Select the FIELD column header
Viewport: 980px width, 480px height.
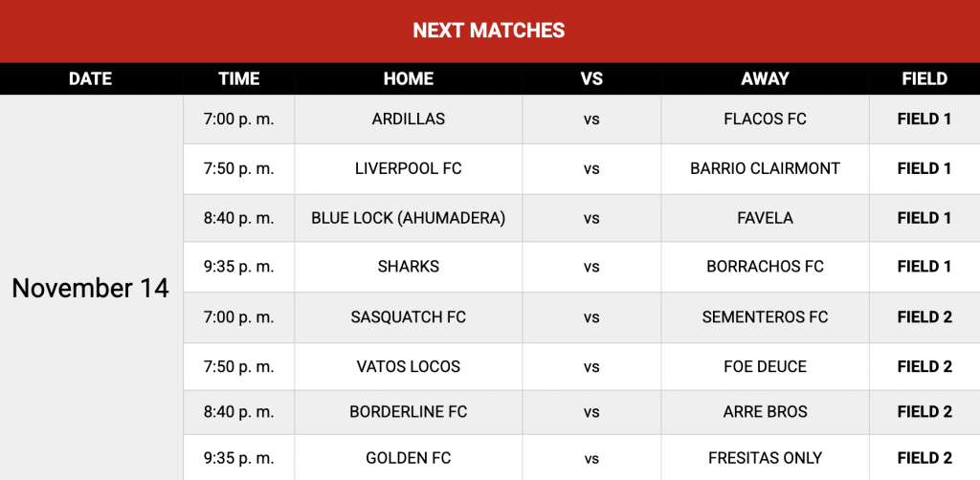tap(924, 78)
